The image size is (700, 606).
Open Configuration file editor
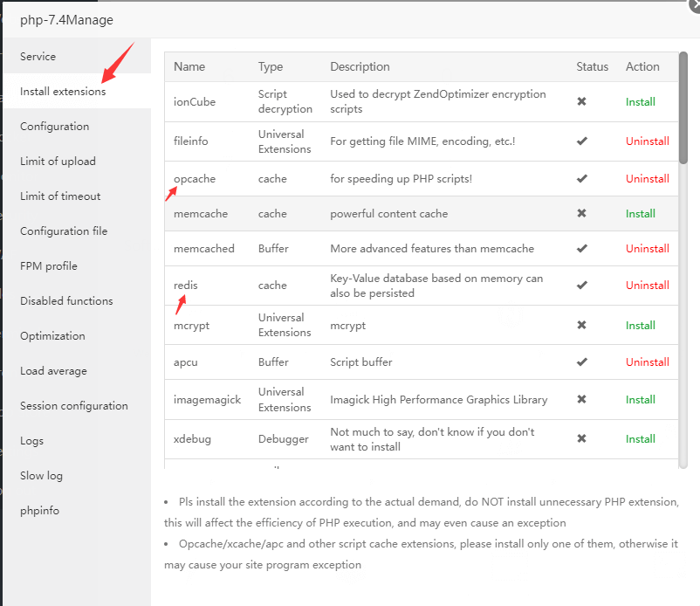pyautogui.click(x=64, y=231)
